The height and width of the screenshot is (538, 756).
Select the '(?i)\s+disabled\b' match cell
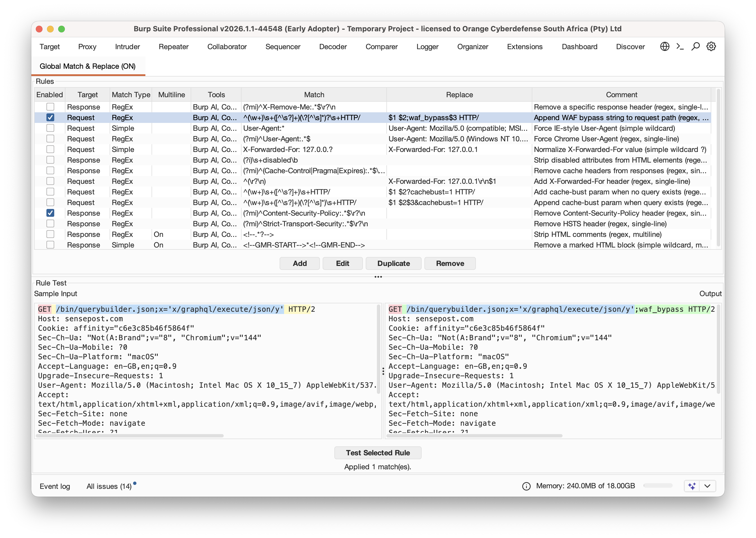click(x=314, y=160)
